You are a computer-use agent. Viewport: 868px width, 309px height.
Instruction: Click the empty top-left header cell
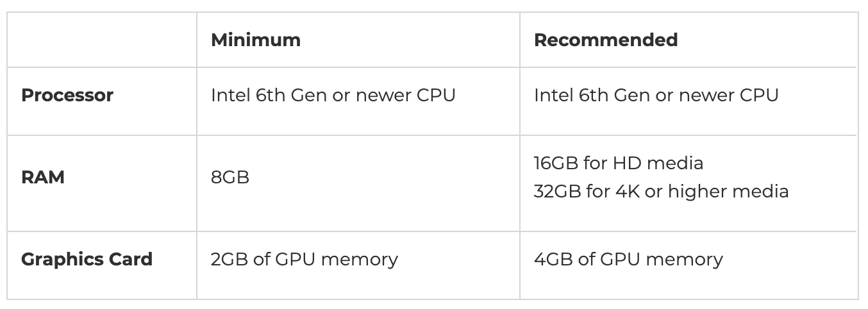(x=102, y=40)
